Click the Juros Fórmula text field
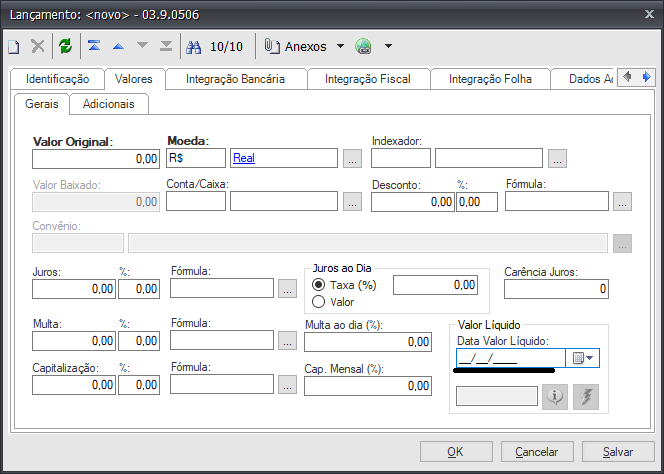 tap(222, 288)
